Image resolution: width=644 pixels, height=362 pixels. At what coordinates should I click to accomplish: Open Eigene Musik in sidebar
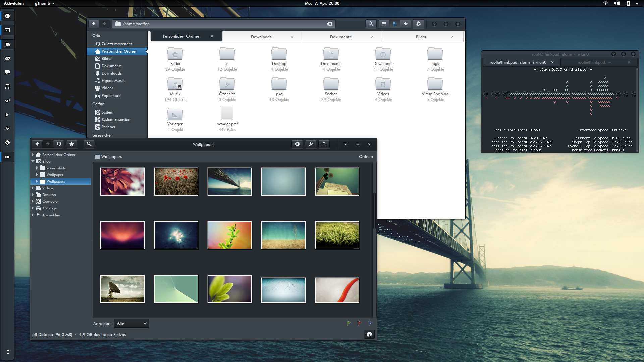(117, 81)
